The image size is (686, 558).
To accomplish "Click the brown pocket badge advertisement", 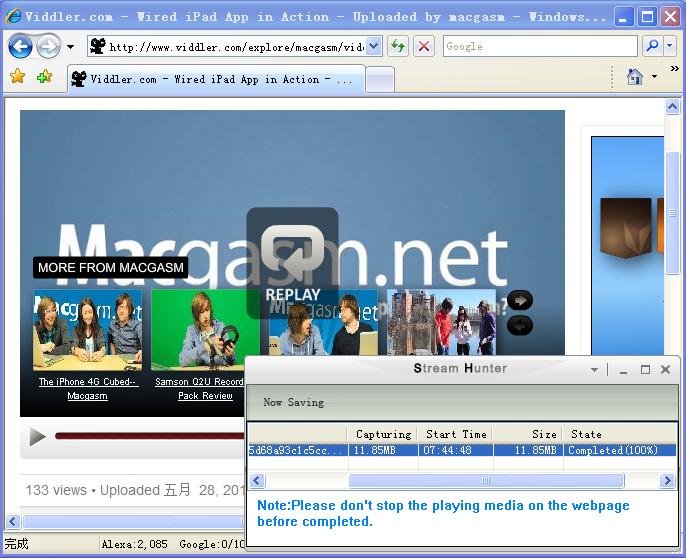I will [626, 227].
